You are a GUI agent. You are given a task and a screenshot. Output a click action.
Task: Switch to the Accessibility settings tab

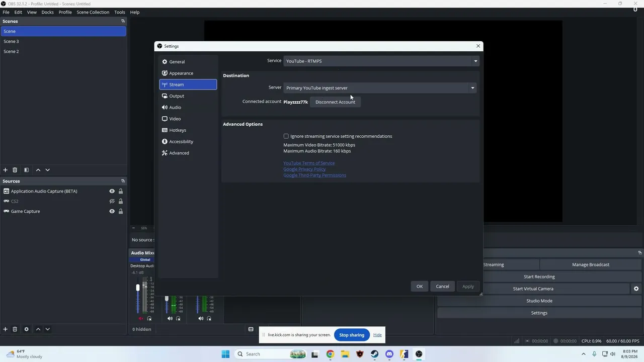pyautogui.click(x=188, y=142)
